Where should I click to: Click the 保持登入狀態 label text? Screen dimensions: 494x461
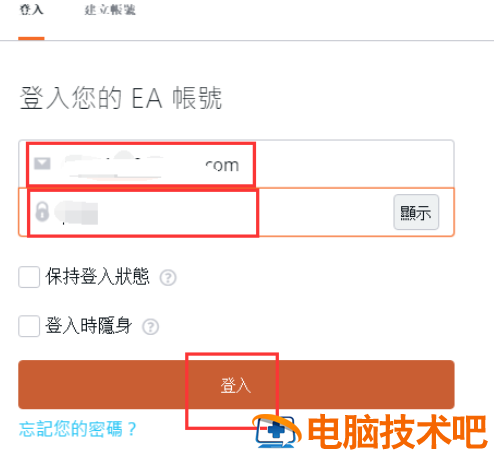(x=97, y=276)
